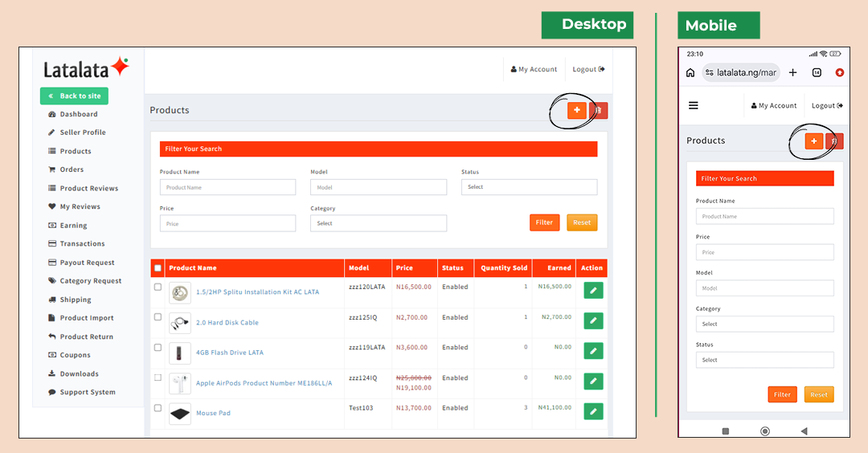Screen dimensions: 868x453
Task: Click the mobile browser home icon
Action: pyautogui.click(x=690, y=72)
